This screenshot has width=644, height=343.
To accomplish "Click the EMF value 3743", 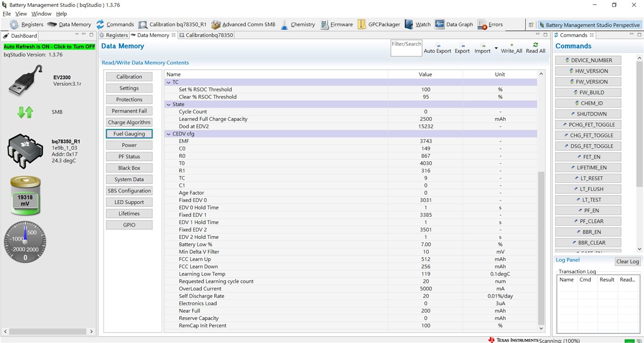I will click(x=426, y=141).
